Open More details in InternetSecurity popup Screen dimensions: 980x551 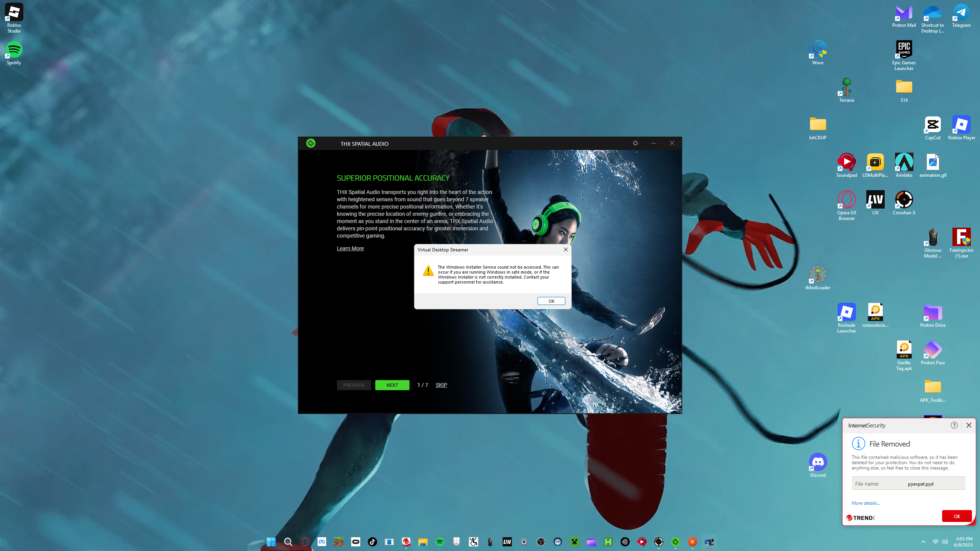[x=866, y=503]
